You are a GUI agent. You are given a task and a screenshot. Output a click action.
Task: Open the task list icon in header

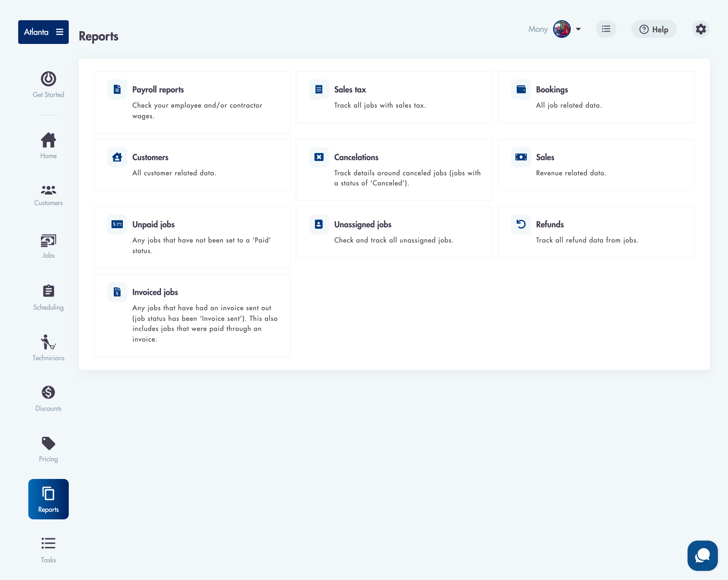click(606, 29)
